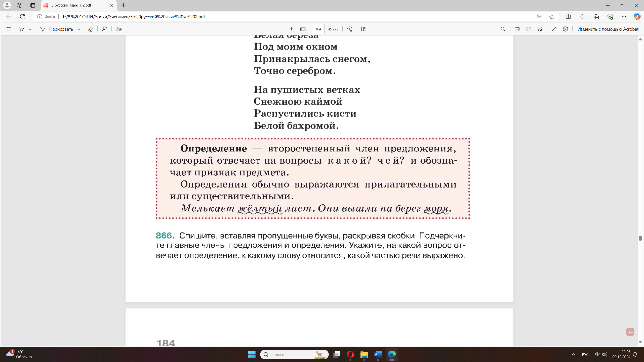
Task: Open a new browser tab
Action: tap(123, 5)
